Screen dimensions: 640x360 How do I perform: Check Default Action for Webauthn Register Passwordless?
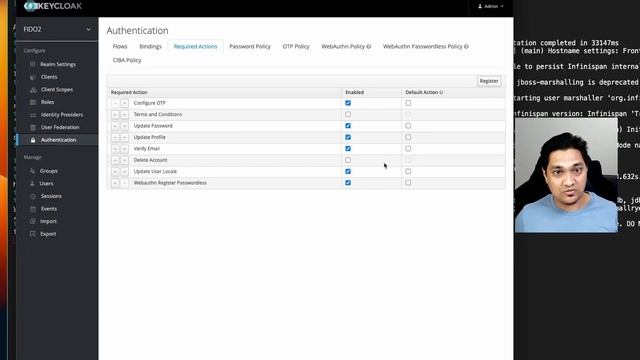[x=408, y=183]
